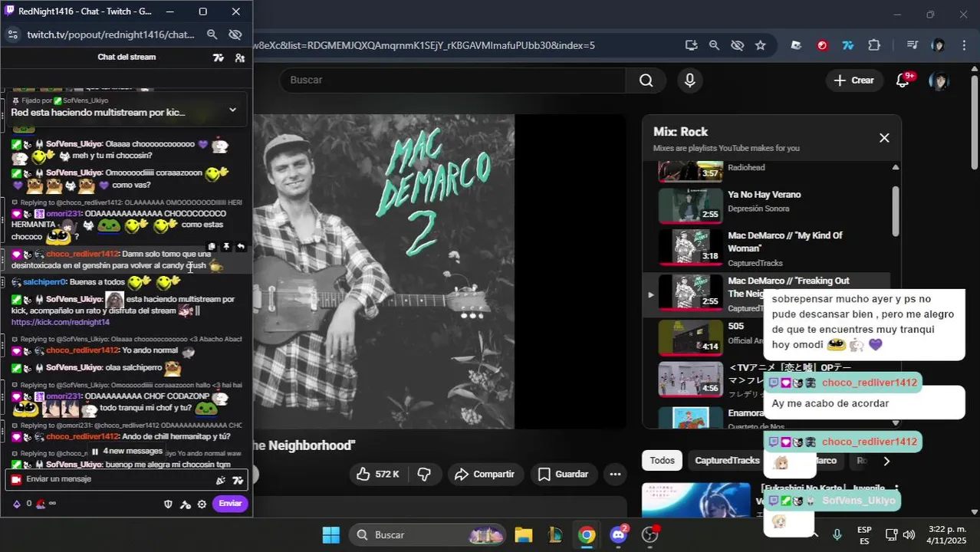Save video with Guardar button
Screen dimensions: 980x552
click(564, 475)
